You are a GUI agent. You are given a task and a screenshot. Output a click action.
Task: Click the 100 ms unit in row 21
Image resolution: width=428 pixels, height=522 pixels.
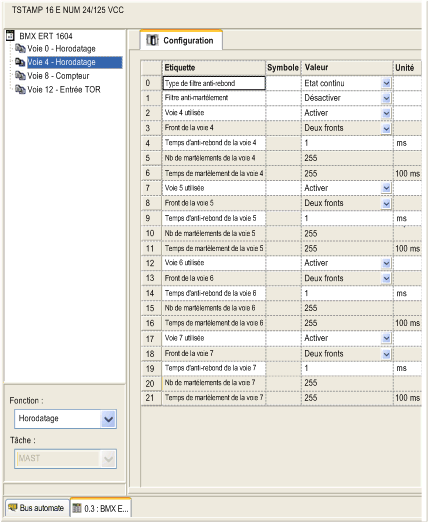coord(407,398)
